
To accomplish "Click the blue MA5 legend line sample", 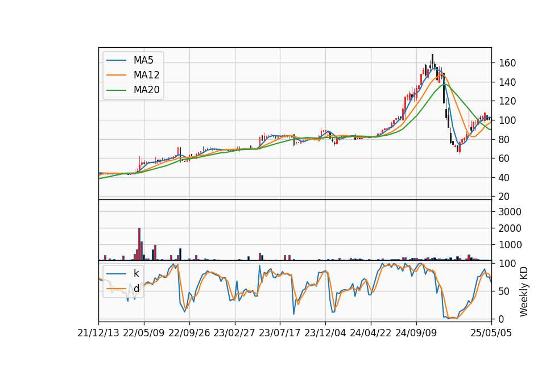I will (x=116, y=61).
